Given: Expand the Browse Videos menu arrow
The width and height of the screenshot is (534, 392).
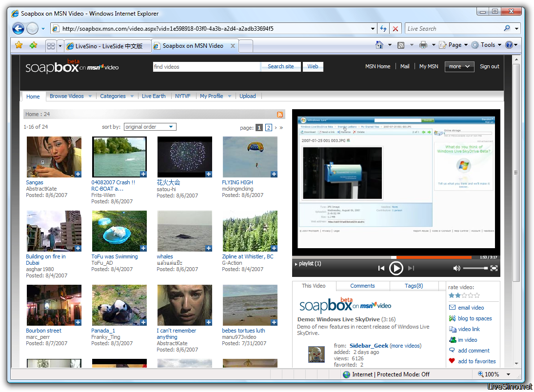Looking at the screenshot, I should (x=90, y=97).
